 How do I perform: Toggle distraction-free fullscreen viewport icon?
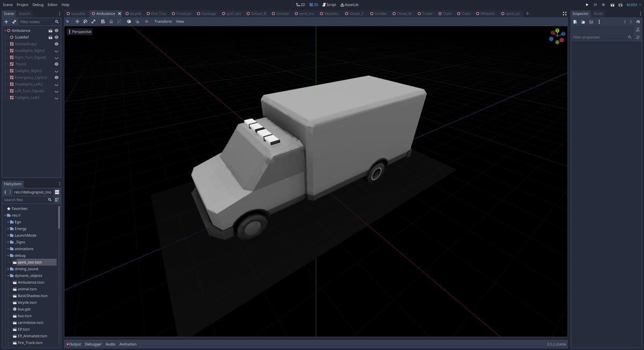click(565, 13)
